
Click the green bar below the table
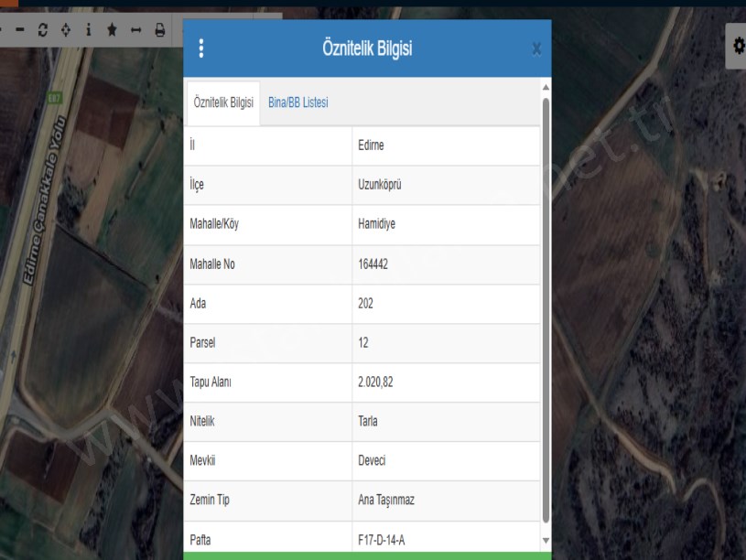pos(367,555)
